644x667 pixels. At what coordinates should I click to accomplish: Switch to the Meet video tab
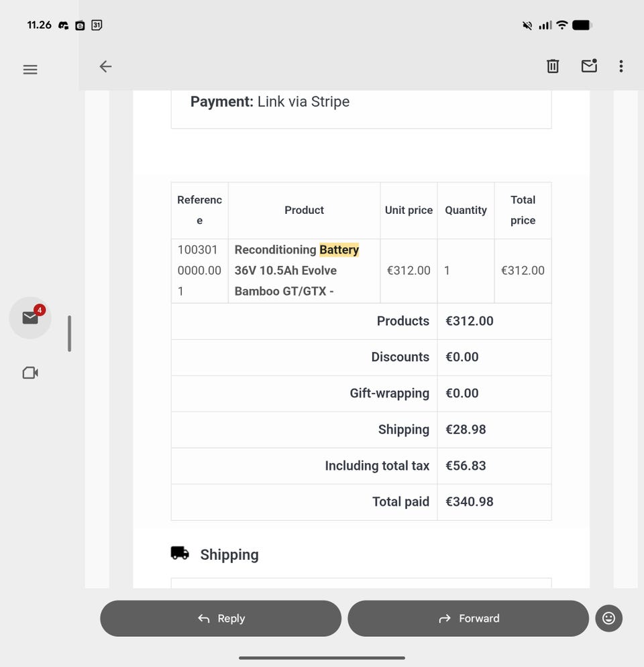click(30, 373)
